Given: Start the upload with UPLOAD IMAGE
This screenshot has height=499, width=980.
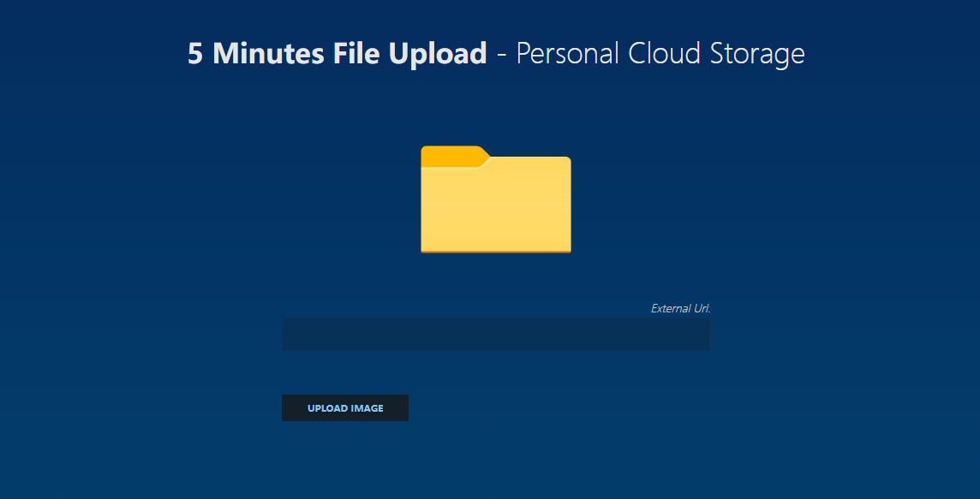Looking at the screenshot, I should pos(345,408).
